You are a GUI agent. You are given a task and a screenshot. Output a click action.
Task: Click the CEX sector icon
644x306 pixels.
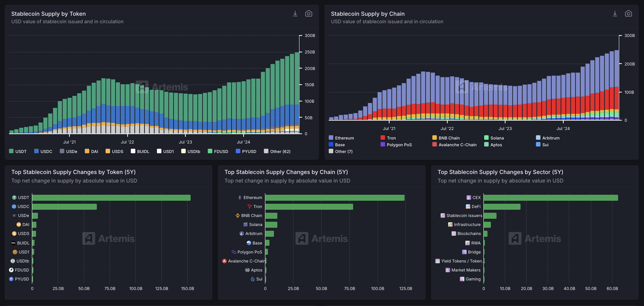469,197
